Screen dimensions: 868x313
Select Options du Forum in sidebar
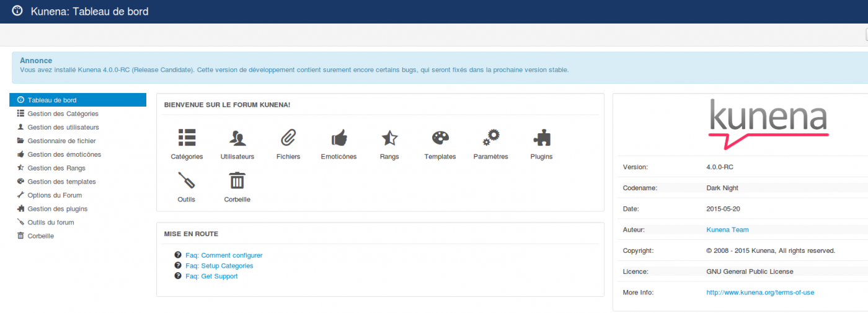(x=55, y=195)
